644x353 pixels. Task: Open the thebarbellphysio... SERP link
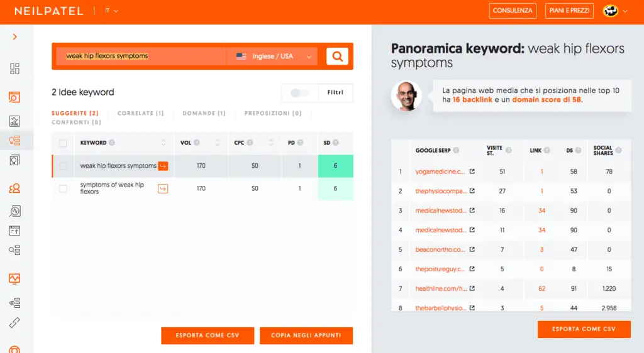pyautogui.click(x=441, y=308)
